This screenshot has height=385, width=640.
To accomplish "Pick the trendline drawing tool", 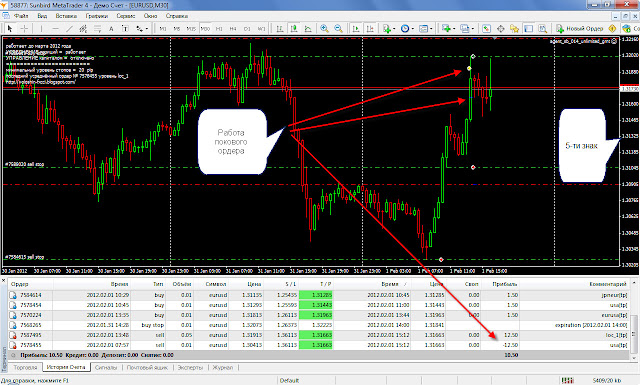I will coord(69,29).
